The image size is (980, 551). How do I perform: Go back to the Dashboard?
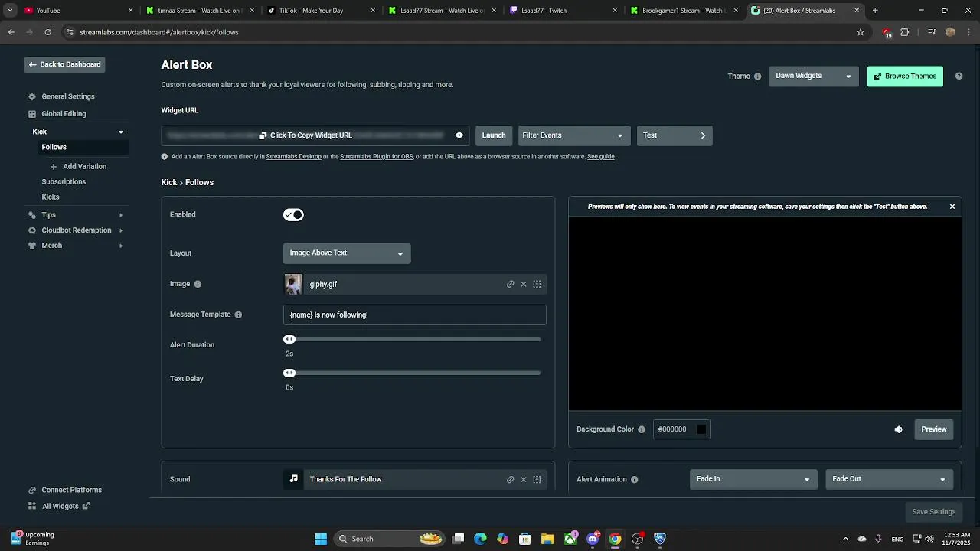(x=64, y=64)
